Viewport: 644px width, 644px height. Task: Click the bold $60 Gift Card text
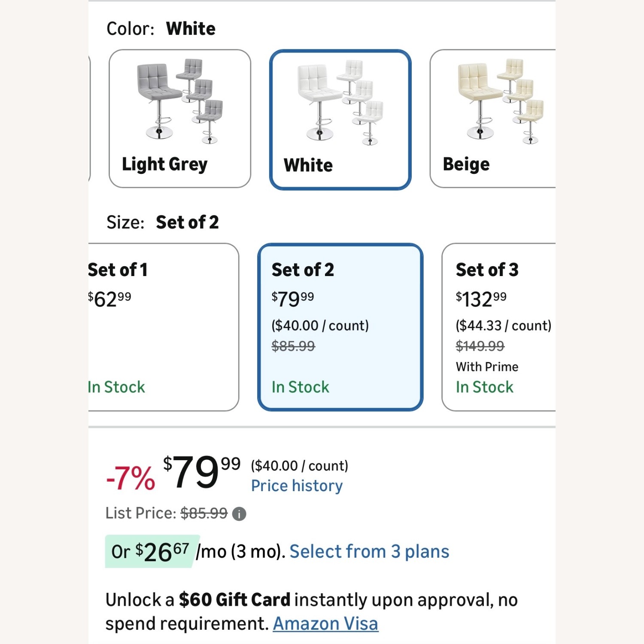pyautogui.click(x=234, y=600)
